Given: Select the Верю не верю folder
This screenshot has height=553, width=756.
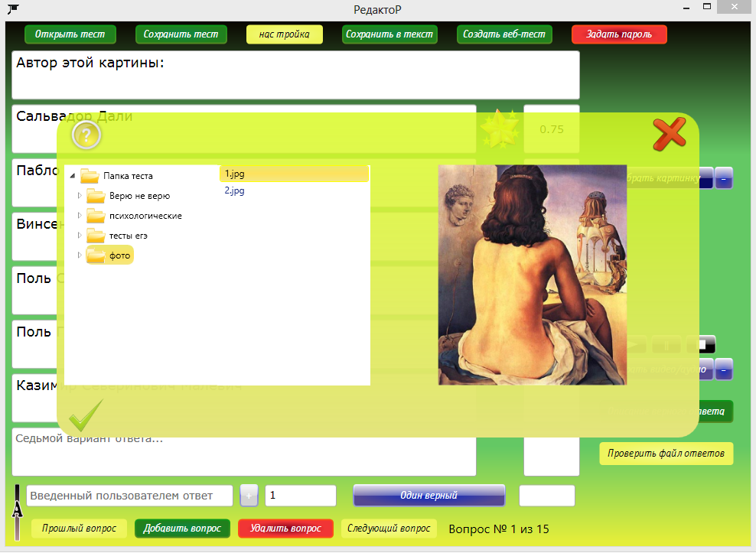Looking at the screenshot, I should coord(129,196).
